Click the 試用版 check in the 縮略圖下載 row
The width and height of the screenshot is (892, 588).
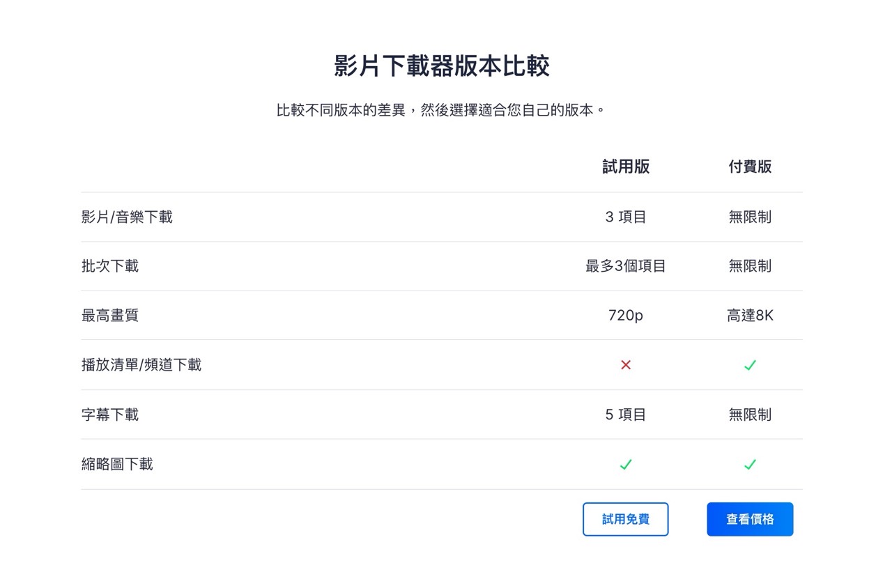tap(626, 464)
